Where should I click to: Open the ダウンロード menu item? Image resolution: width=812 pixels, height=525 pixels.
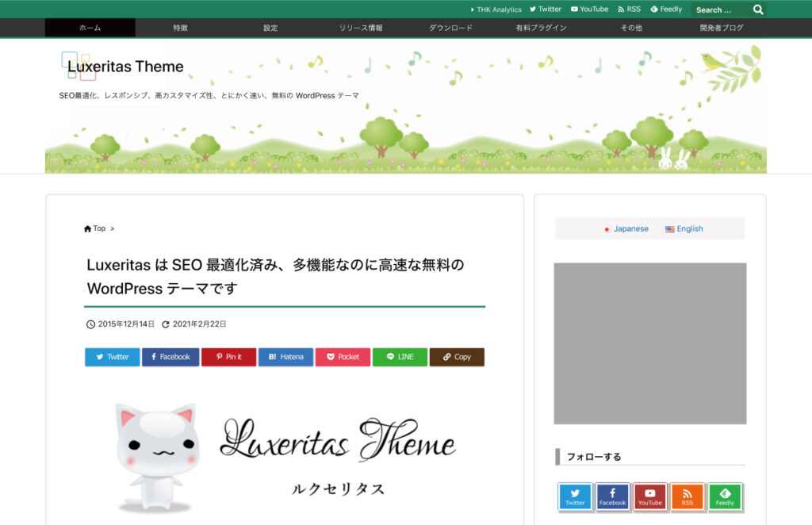click(450, 28)
